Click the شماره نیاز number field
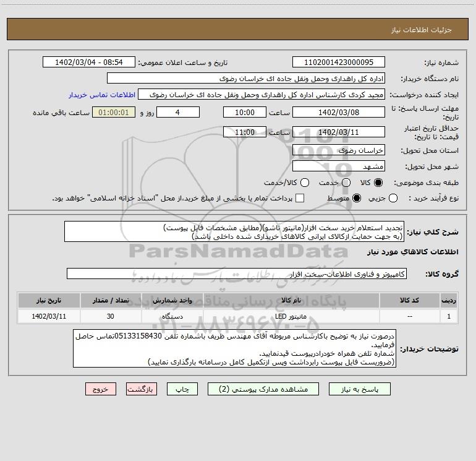The width and height of the screenshot is (476, 461). click(338, 62)
